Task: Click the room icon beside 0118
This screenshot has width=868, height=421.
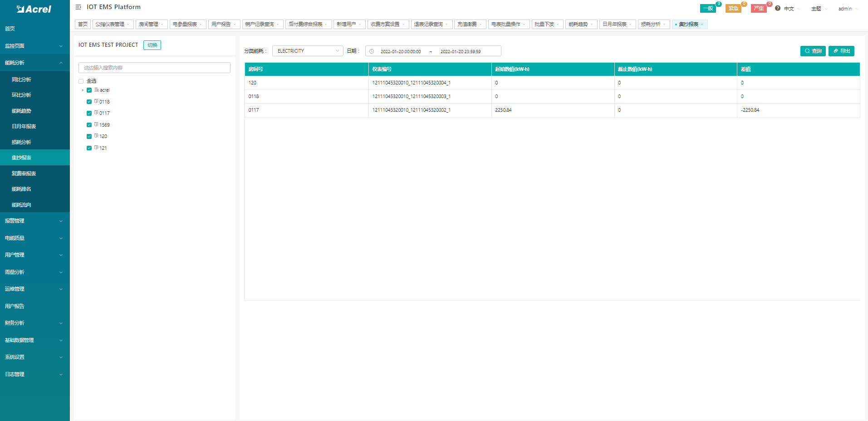Action: coord(96,101)
